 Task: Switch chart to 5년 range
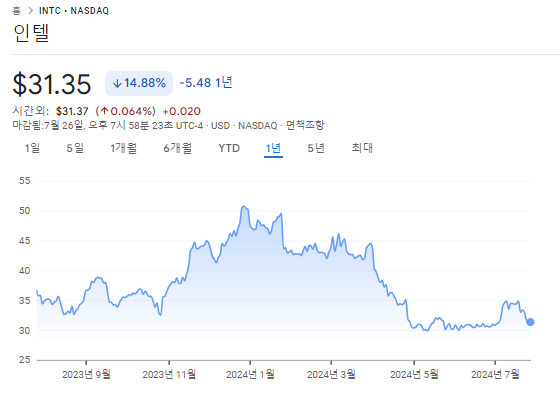point(316,148)
